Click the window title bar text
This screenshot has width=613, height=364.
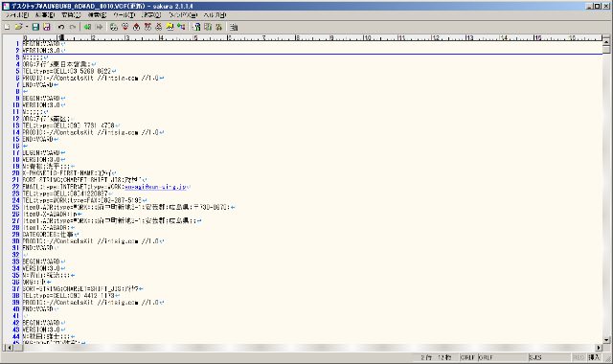[x=102, y=6]
